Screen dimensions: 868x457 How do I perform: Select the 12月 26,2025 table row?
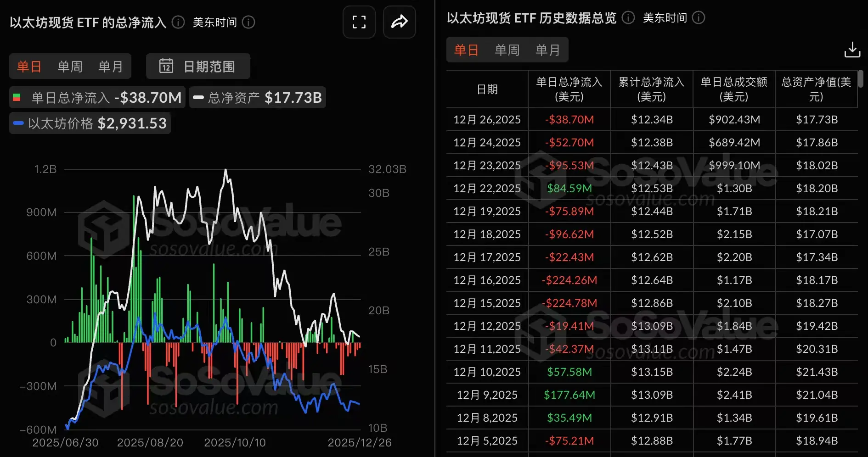coord(487,119)
